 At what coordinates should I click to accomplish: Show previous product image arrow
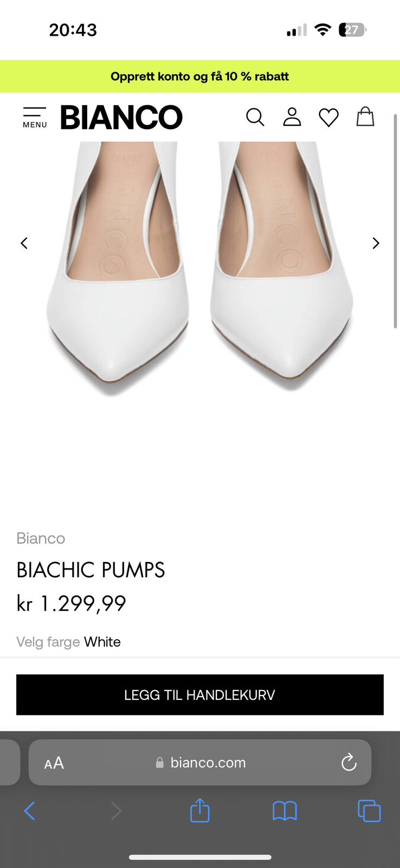(24, 243)
